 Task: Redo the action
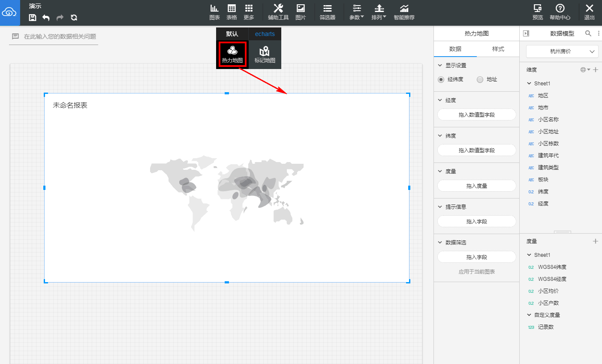click(x=60, y=18)
